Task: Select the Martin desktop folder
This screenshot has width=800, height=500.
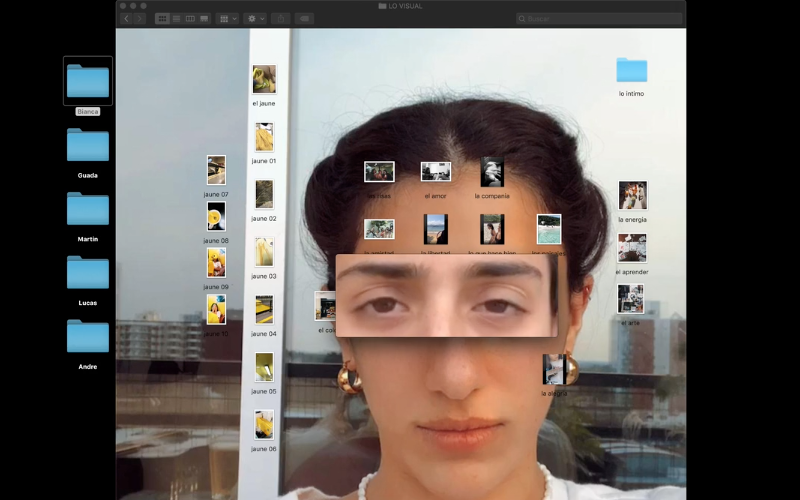Action: point(88,209)
